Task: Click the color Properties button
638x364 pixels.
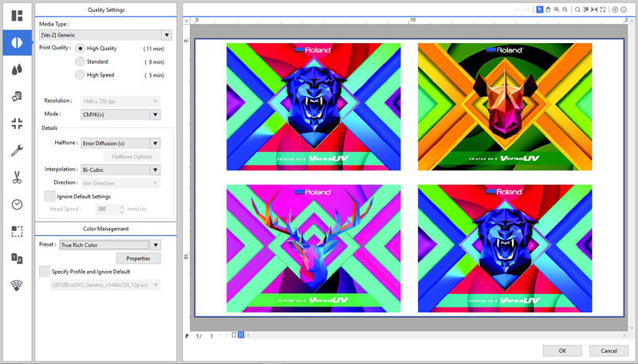Action: pos(138,258)
